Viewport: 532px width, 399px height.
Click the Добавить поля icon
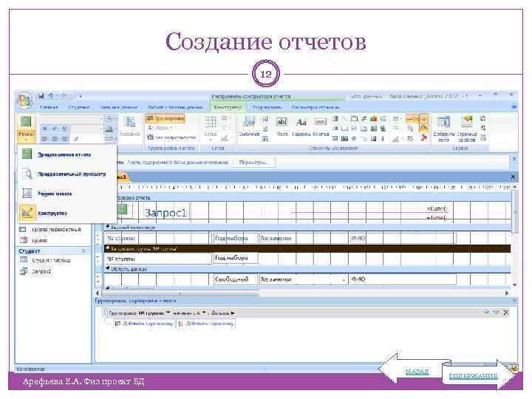click(443, 129)
